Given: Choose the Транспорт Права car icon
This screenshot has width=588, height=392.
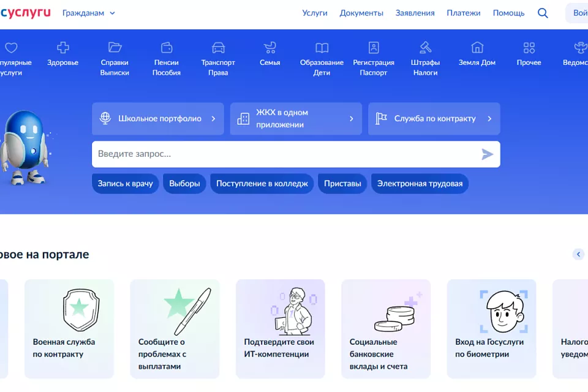Looking at the screenshot, I should pyautogui.click(x=218, y=48).
